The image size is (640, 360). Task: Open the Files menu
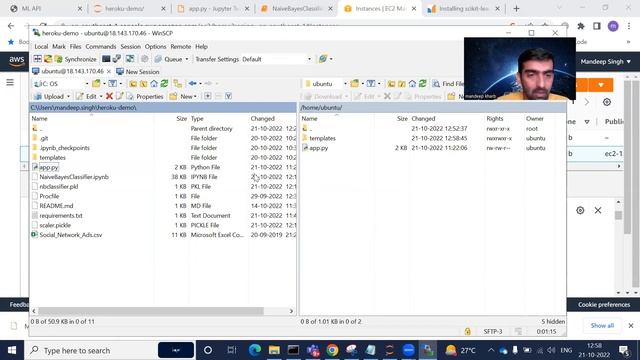76,47
